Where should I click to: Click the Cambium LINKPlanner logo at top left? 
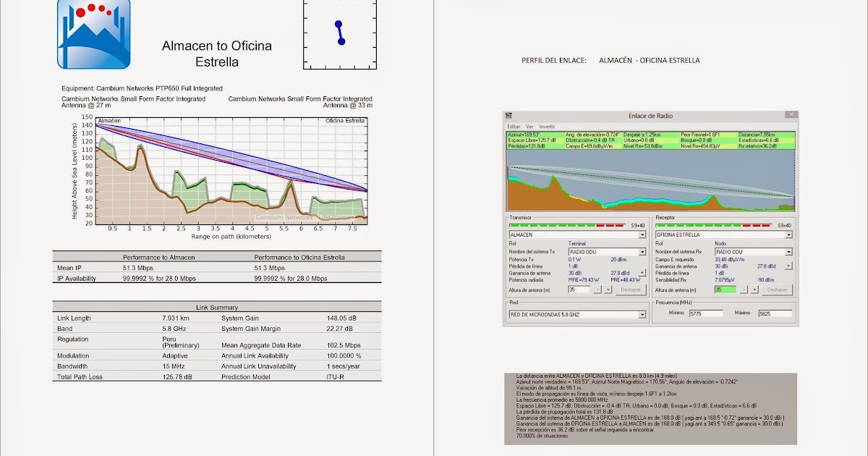[x=94, y=34]
